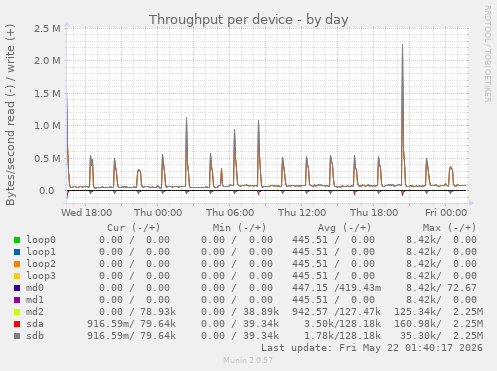This screenshot has width=497, height=371.
Task: Click the 'Cur (-/+)' column header
Action: click(x=134, y=228)
